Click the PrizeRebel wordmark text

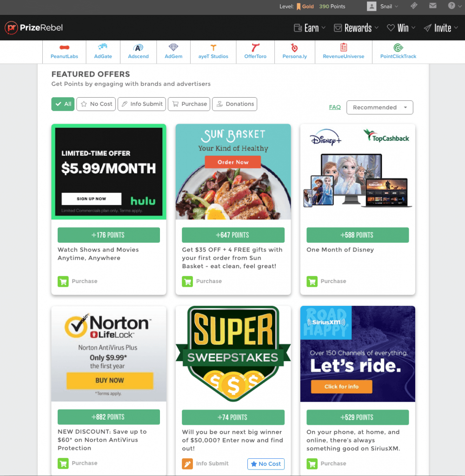pyautogui.click(x=41, y=27)
